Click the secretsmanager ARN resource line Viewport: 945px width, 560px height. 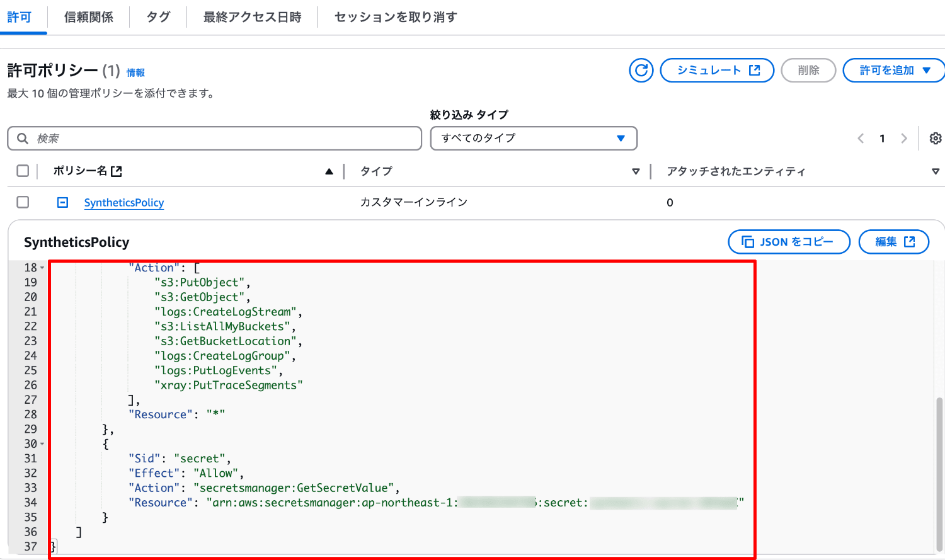pos(436,503)
